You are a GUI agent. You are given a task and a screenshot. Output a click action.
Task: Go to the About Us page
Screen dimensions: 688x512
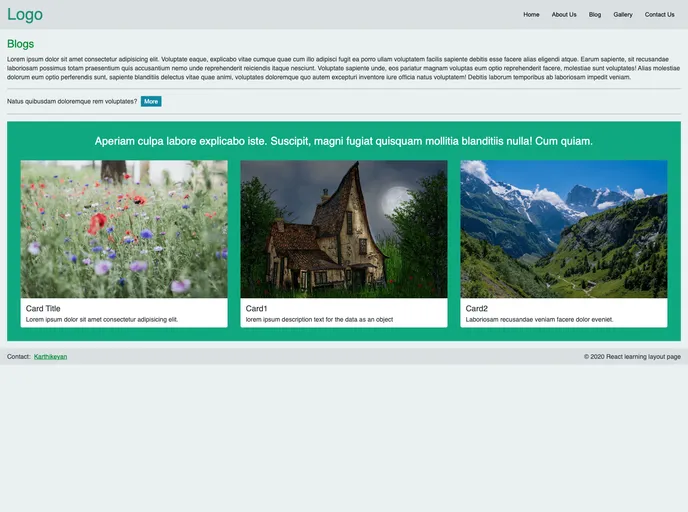(564, 15)
